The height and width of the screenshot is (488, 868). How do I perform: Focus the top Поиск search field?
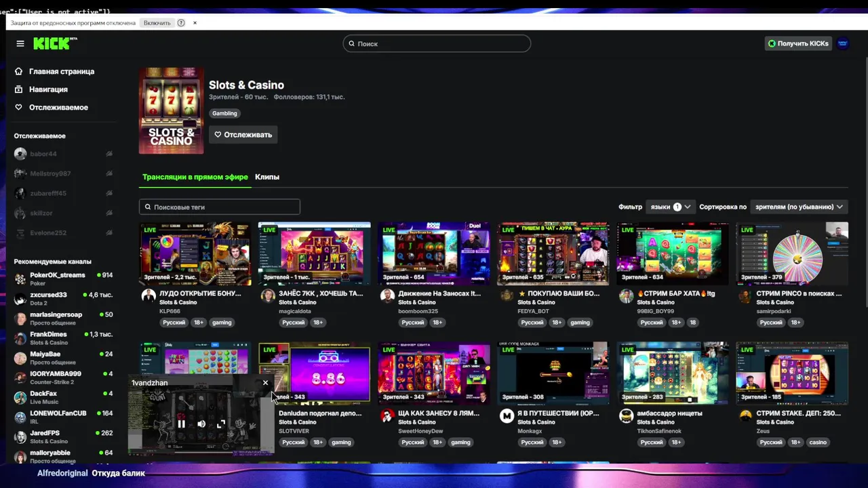[x=437, y=43]
